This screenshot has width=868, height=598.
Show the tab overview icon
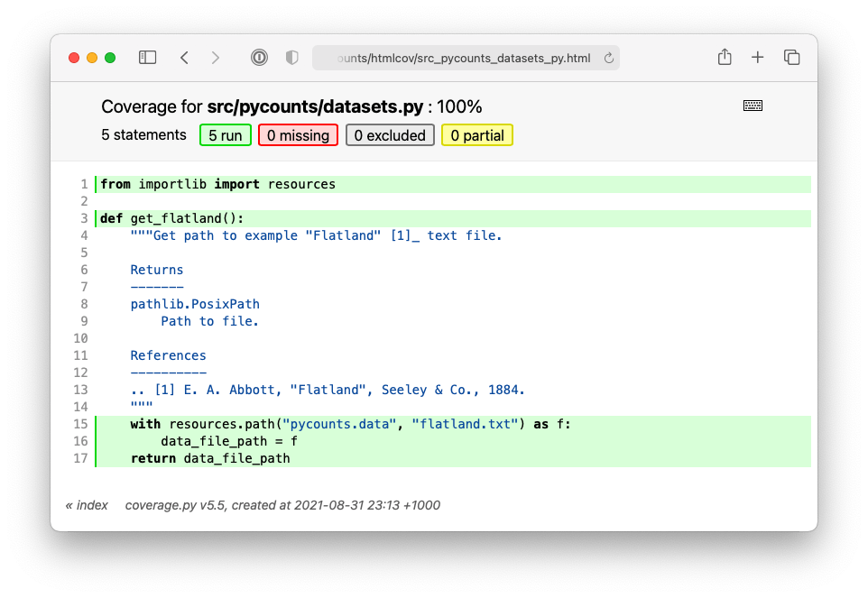pyautogui.click(x=791, y=57)
